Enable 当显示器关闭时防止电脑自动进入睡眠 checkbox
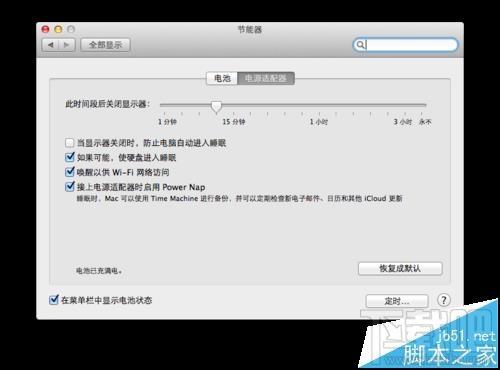This screenshot has height=370, width=500. (x=70, y=143)
